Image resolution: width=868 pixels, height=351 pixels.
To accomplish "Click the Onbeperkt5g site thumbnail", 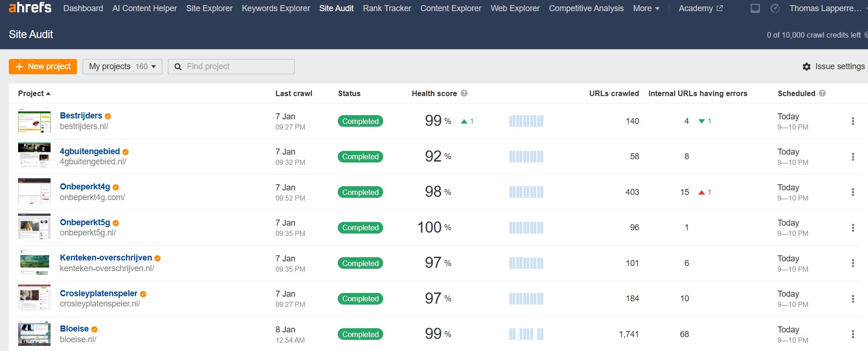I will click(x=34, y=227).
